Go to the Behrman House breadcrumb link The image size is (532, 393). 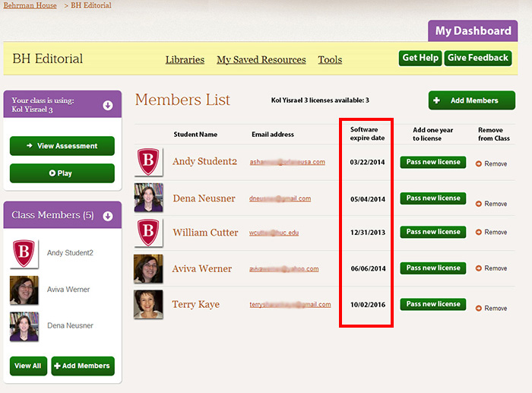[30, 5]
